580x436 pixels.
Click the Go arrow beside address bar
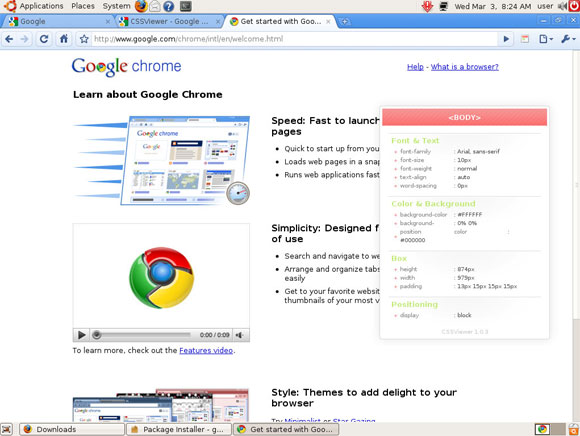(506, 39)
